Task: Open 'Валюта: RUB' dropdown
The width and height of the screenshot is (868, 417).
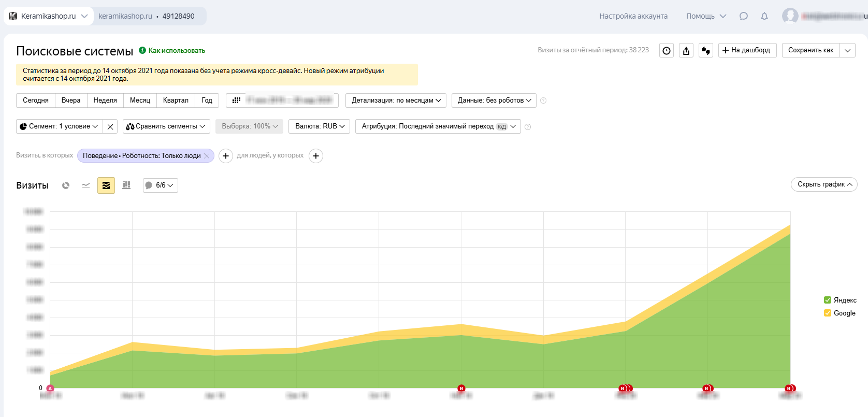Action: (320, 126)
